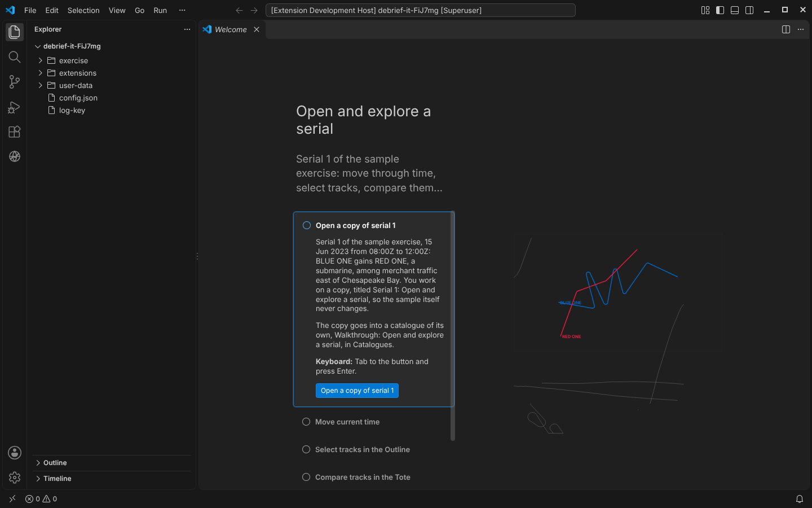This screenshot has width=812, height=508.
Task: Click the title bar command center search box
Action: [420, 10]
